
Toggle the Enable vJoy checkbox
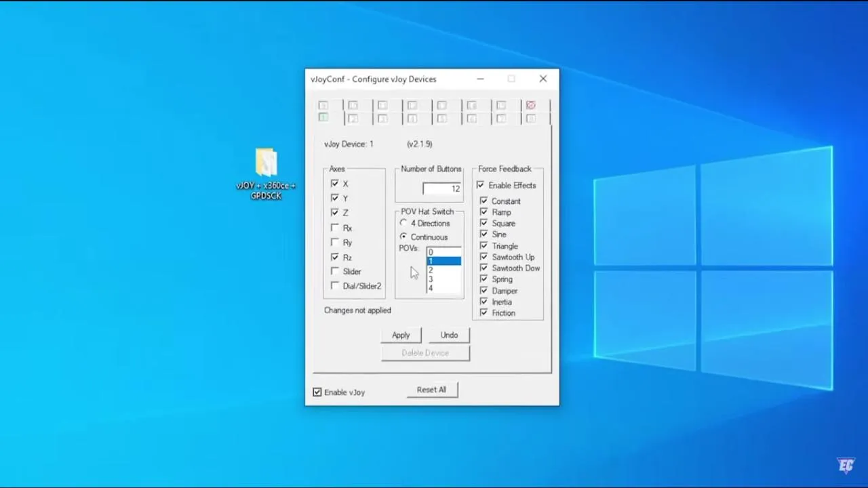coord(317,392)
